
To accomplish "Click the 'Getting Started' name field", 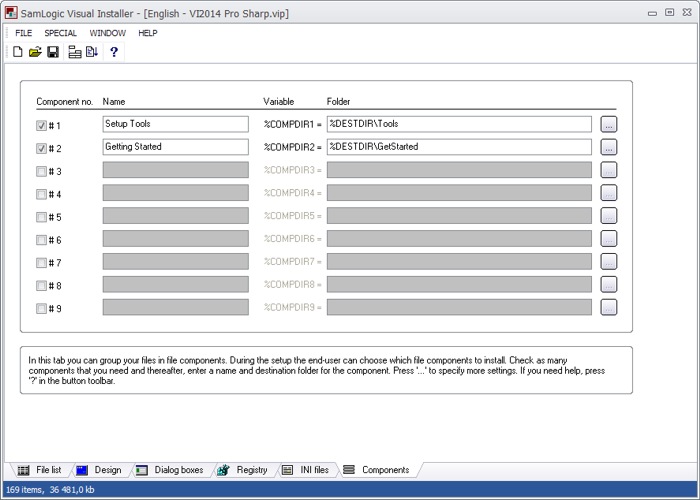I will (175, 147).
